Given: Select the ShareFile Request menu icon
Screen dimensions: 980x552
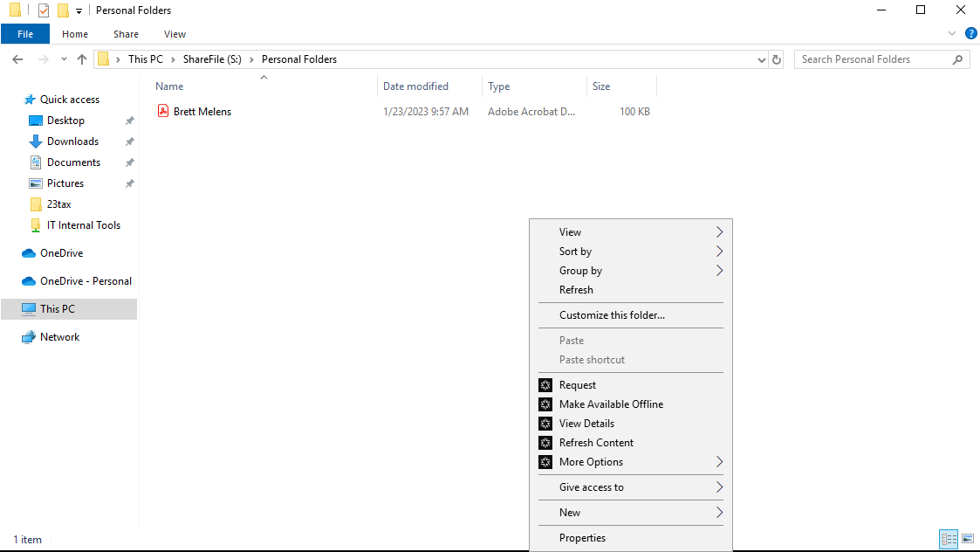Looking at the screenshot, I should [545, 384].
